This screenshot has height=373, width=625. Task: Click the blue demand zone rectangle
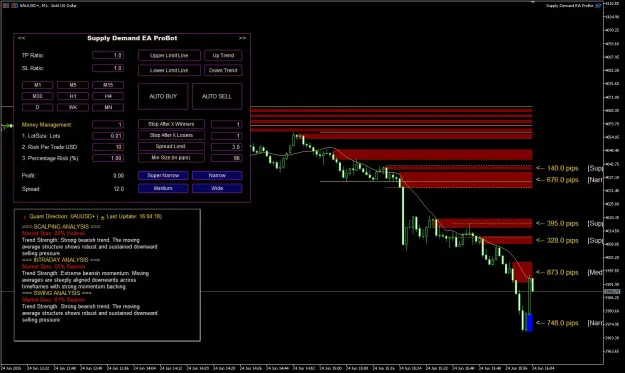click(529, 323)
